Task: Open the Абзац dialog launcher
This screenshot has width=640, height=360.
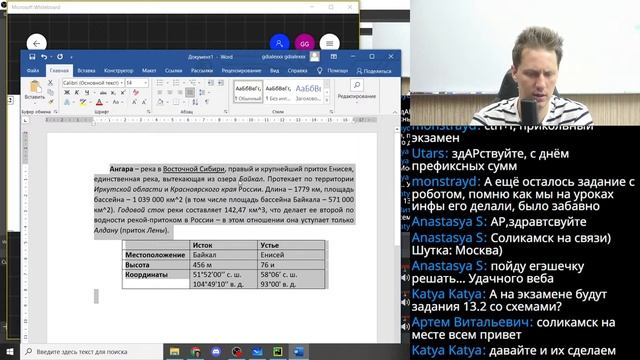Action: [225, 111]
